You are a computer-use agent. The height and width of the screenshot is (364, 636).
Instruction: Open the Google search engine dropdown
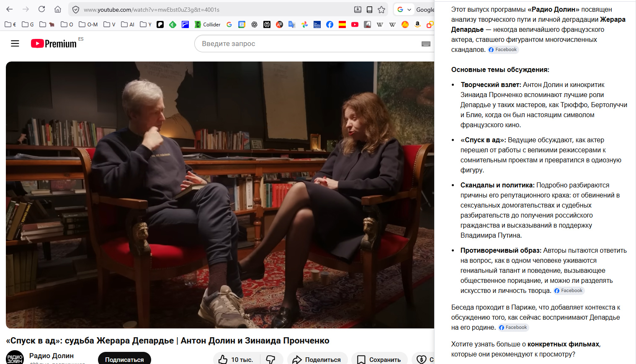tap(404, 10)
